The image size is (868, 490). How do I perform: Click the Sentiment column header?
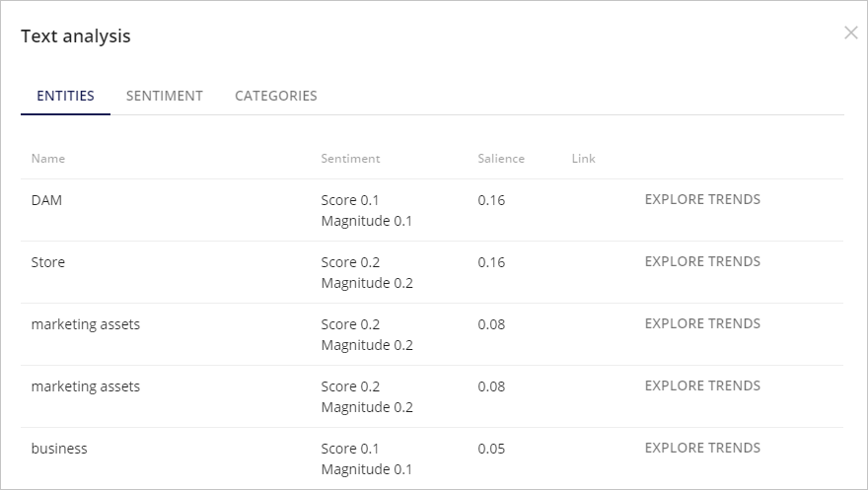pos(350,158)
